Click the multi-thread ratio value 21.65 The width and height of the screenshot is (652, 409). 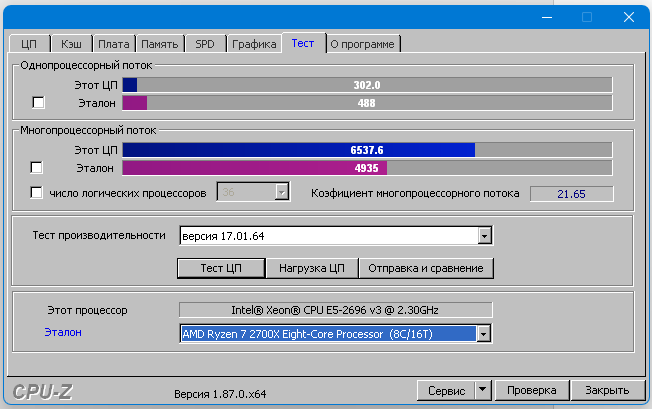(572, 194)
